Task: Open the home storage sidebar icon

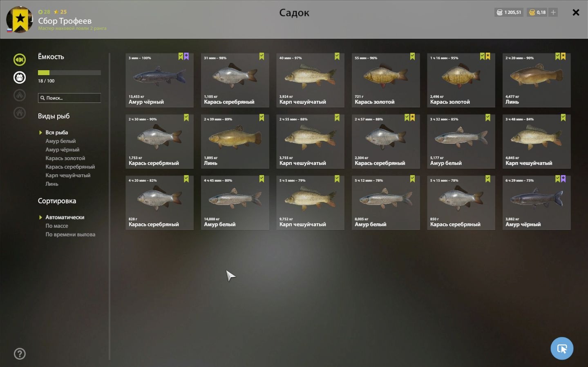Action: coord(20,113)
